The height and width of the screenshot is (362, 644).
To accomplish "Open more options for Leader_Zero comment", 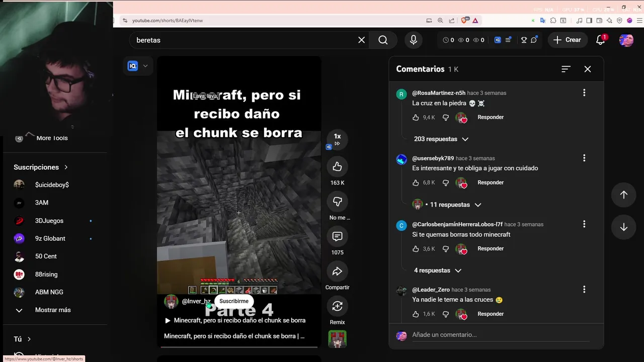I will coord(584,289).
